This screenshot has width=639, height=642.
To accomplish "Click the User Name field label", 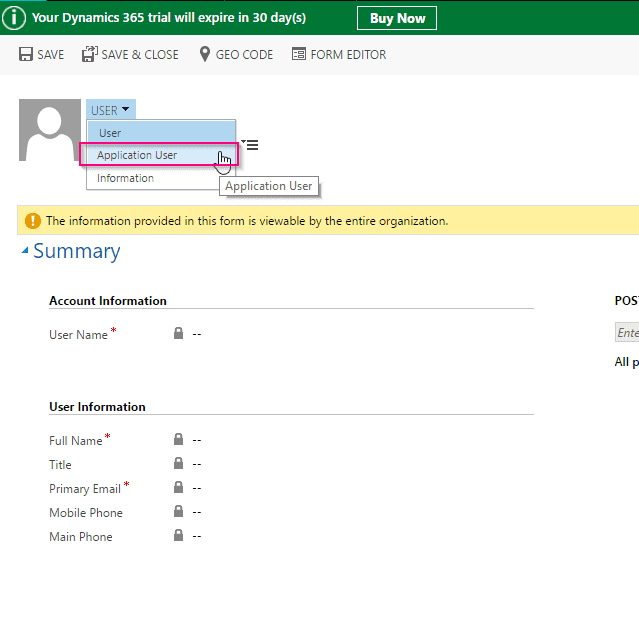I will coord(78,335).
